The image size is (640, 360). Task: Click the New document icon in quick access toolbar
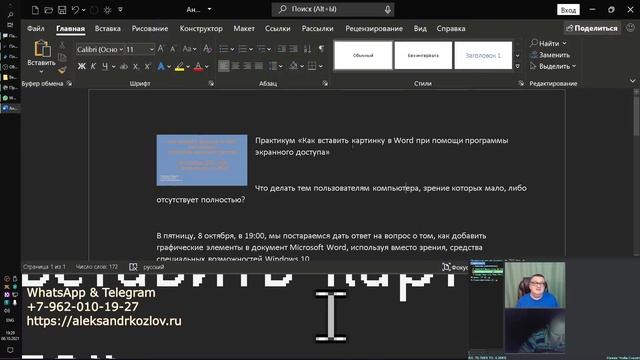point(36,10)
